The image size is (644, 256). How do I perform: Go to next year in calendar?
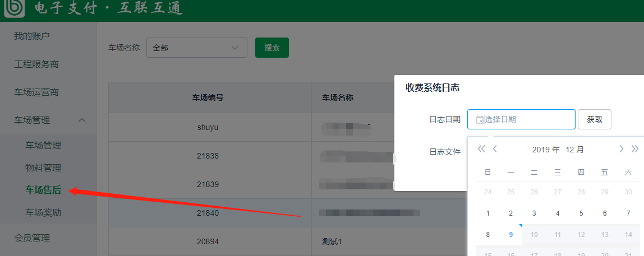pyautogui.click(x=635, y=149)
